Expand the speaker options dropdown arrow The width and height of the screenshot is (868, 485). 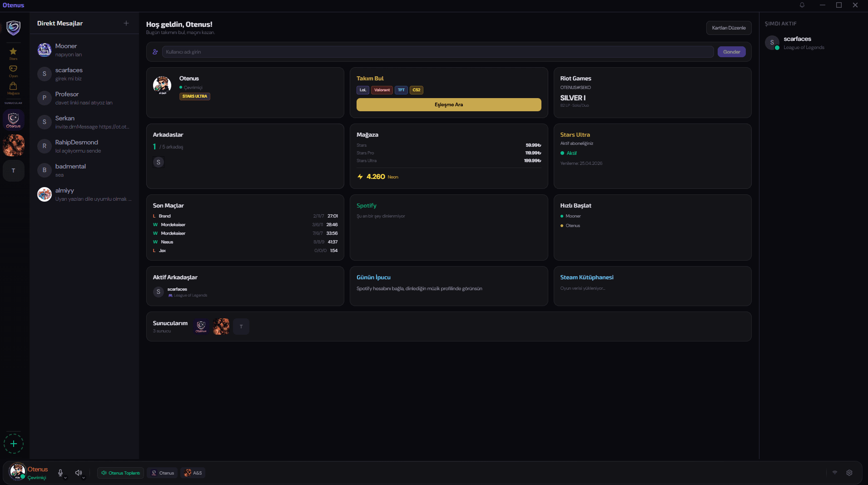84,478
